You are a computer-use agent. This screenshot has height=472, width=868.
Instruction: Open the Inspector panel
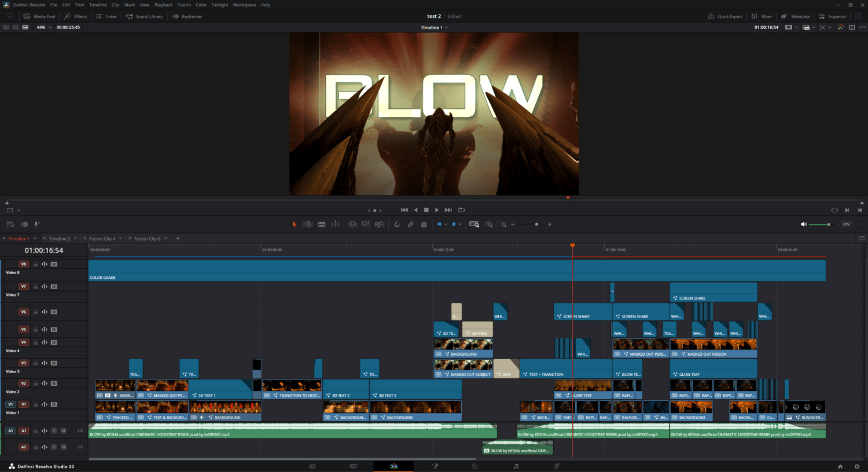[x=833, y=16]
